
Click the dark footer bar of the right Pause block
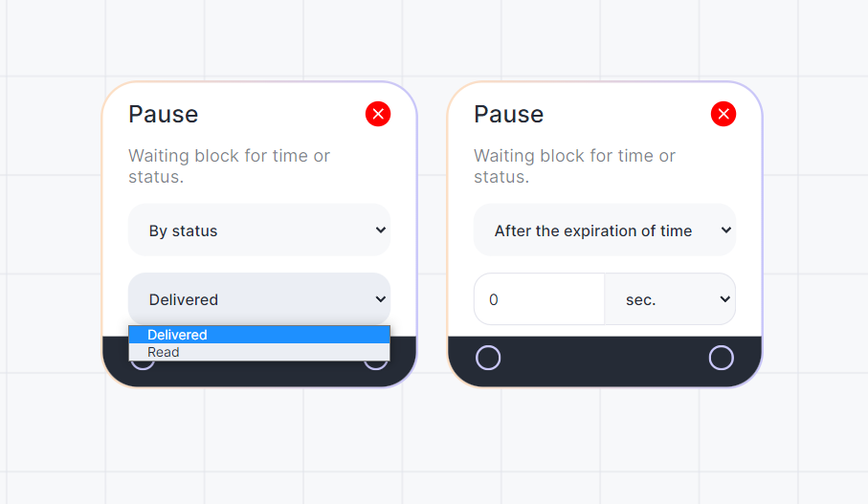[605, 361]
